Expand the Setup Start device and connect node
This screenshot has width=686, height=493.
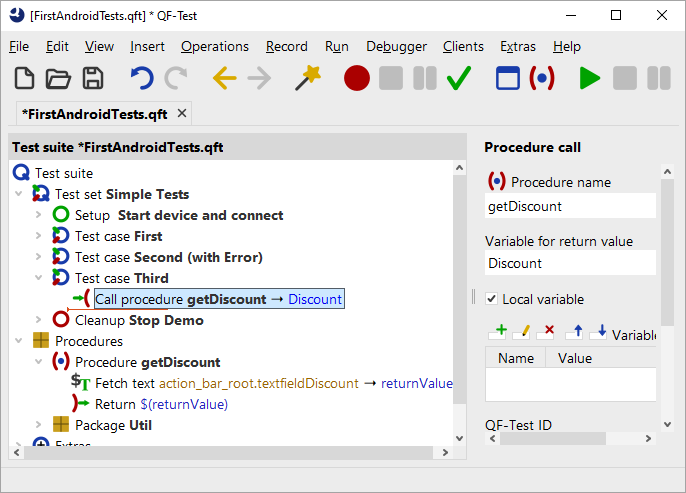pos(38,215)
